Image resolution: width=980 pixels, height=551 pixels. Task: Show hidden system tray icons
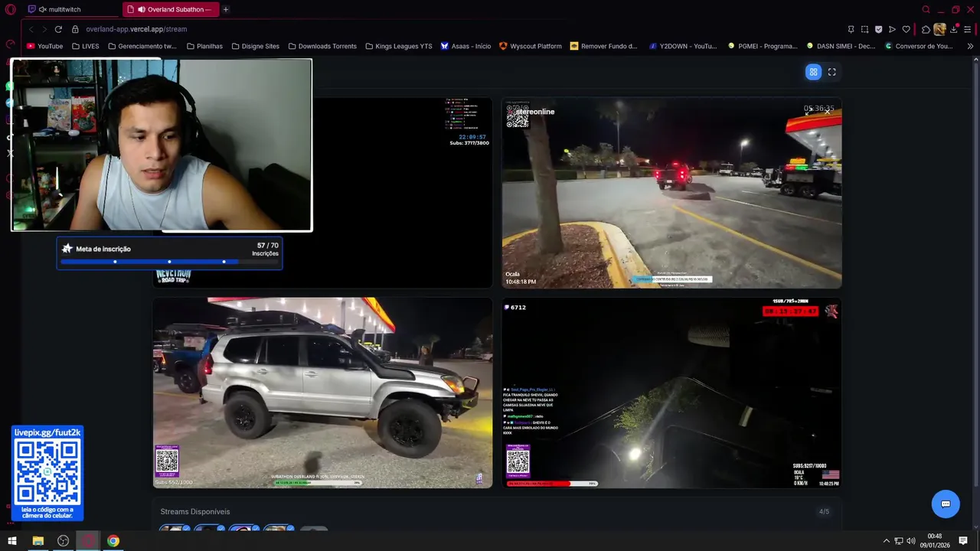click(x=887, y=541)
